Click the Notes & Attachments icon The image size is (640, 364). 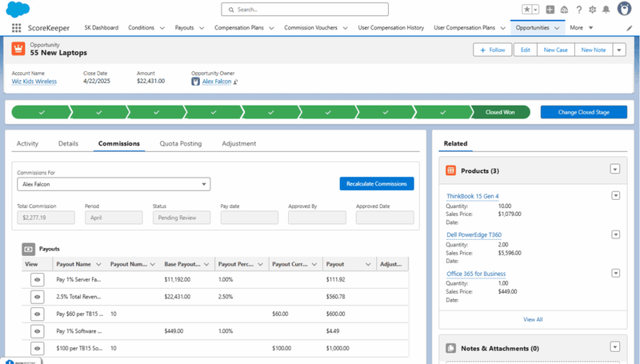[450, 348]
